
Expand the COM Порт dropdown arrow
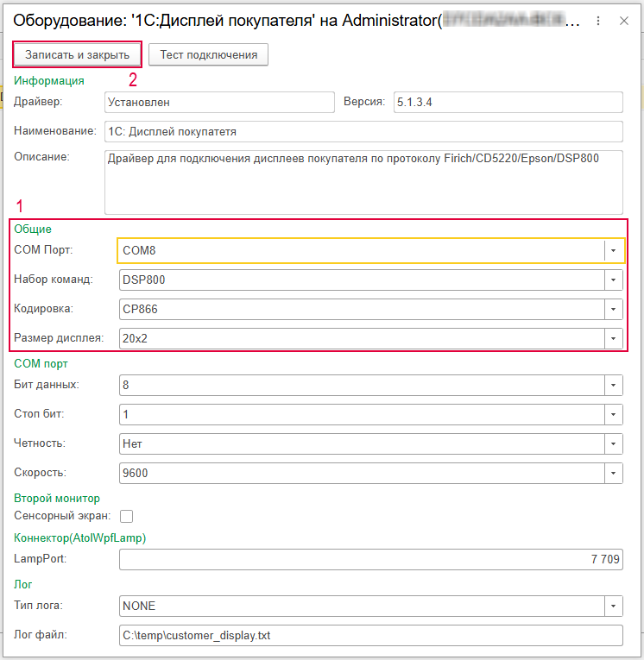613,251
